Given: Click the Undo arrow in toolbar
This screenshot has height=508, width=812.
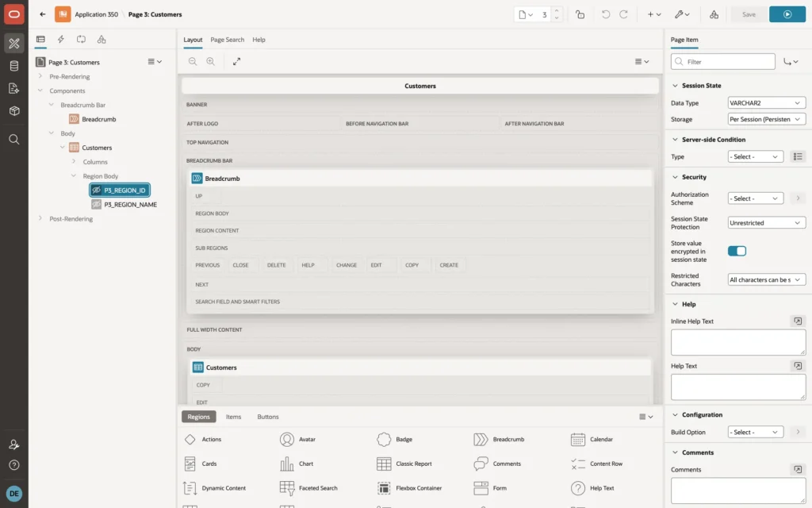Looking at the screenshot, I should pyautogui.click(x=605, y=14).
